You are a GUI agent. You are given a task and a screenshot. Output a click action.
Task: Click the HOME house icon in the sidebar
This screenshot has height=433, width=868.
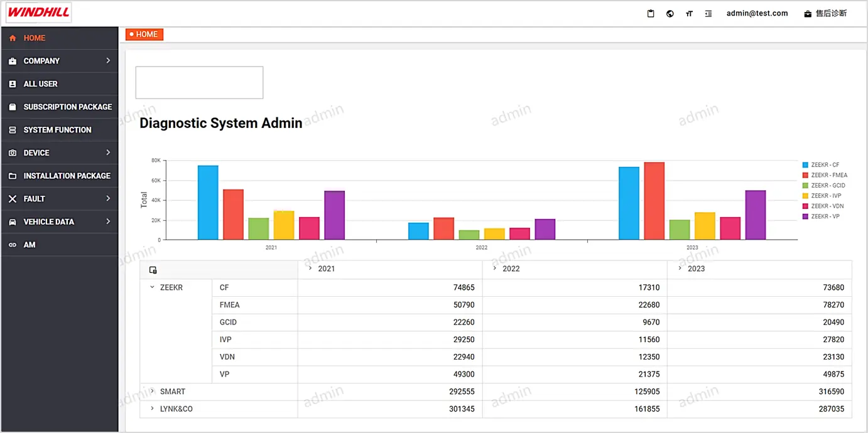pos(13,38)
